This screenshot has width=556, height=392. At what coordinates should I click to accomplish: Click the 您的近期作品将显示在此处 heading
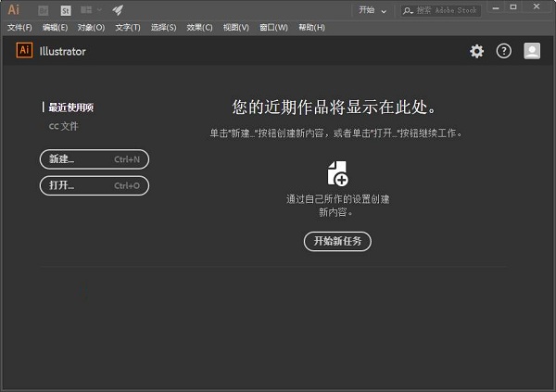(x=335, y=107)
